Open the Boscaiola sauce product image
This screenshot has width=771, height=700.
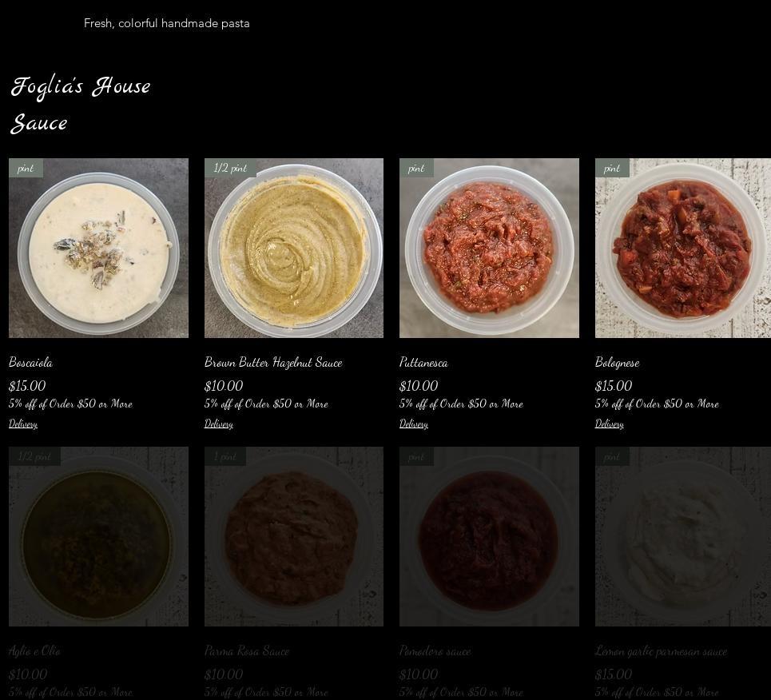coord(98,248)
